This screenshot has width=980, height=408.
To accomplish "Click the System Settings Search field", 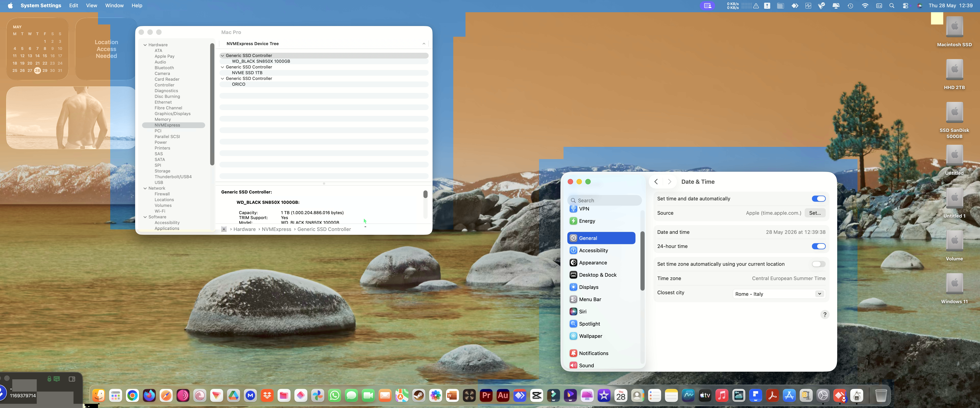I will [x=604, y=201].
